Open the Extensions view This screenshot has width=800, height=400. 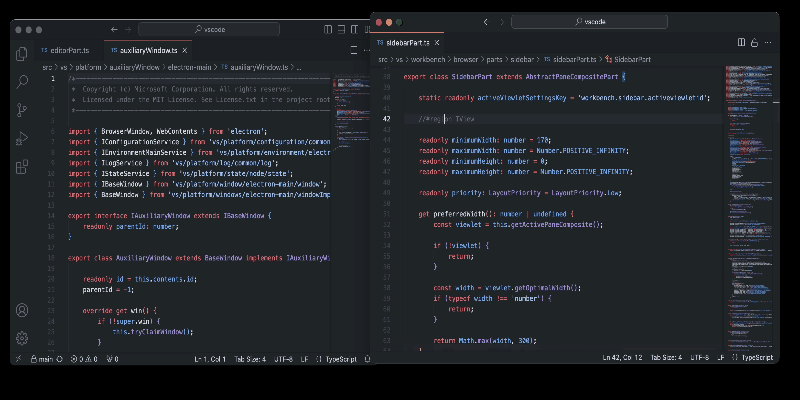pos(22,165)
